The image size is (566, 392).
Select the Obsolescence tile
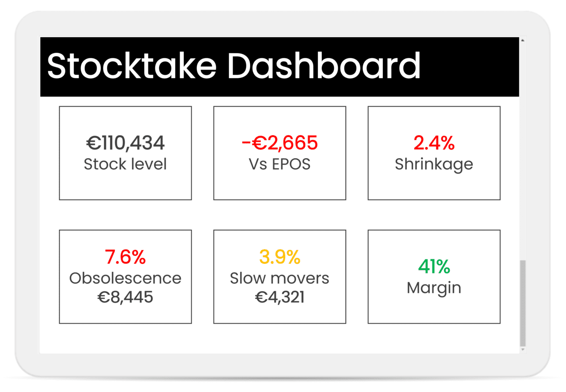(125, 275)
